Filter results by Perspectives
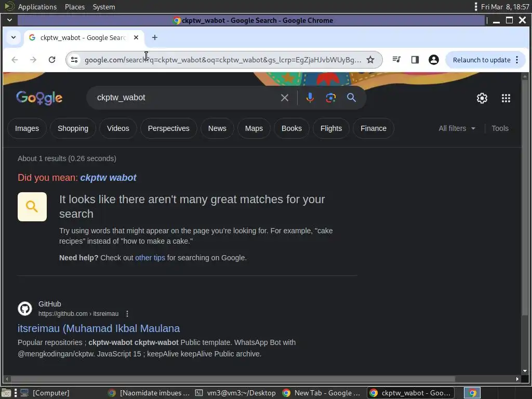 [169, 128]
